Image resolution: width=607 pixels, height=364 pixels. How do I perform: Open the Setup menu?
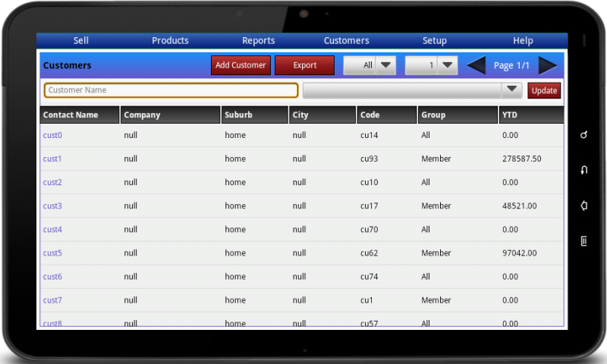click(x=434, y=41)
